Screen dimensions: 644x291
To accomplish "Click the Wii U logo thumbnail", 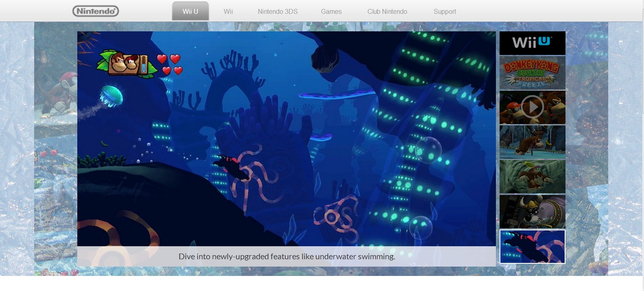I will (x=532, y=43).
